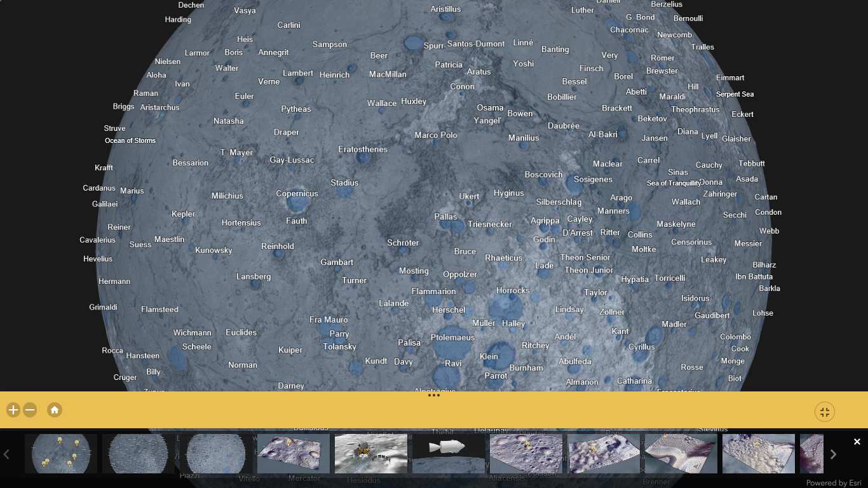868x488 pixels.
Task: Click the Pytheas label
Action: (x=296, y=109)
